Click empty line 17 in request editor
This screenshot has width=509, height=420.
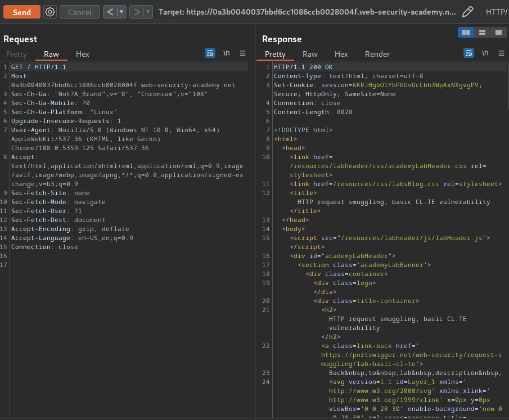pos(129,265)
